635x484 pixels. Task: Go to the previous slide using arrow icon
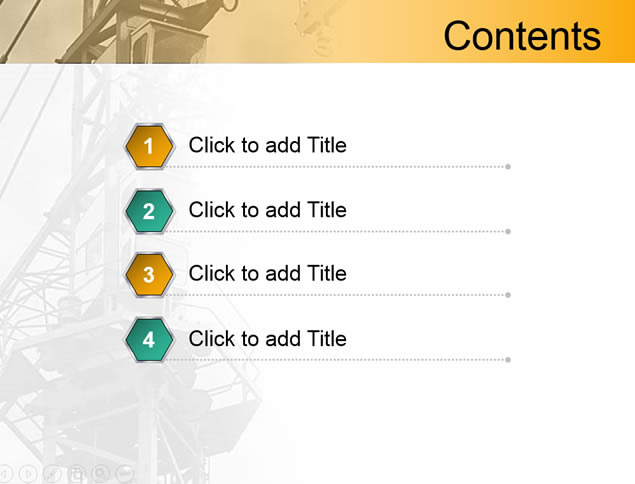[x=3, y=473]
